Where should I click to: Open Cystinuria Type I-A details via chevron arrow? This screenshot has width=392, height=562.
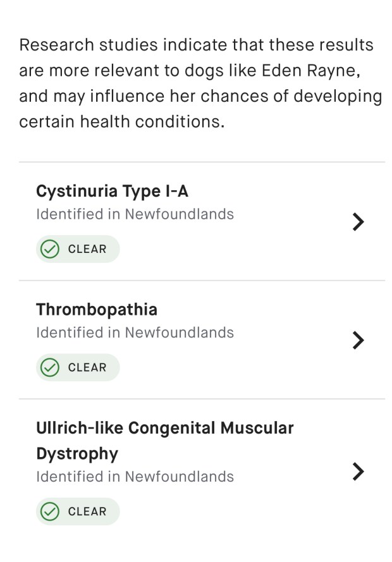coord(358,222)
